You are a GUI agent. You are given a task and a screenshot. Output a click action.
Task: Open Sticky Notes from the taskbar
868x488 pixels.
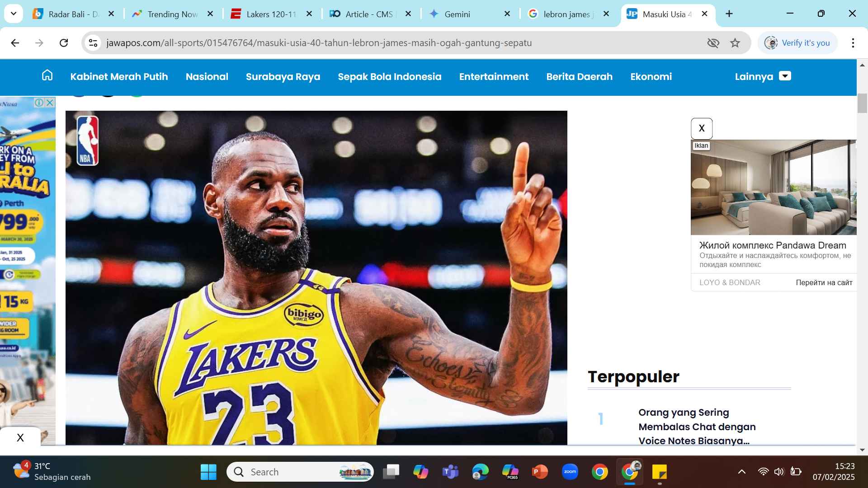coord(660,472)
